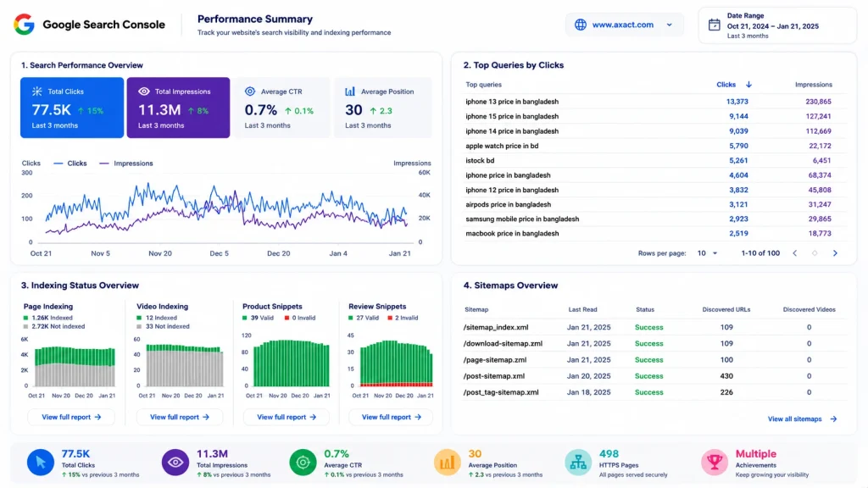Click the sparkle icon in Total Clicks card

click(x=37, y=91)
